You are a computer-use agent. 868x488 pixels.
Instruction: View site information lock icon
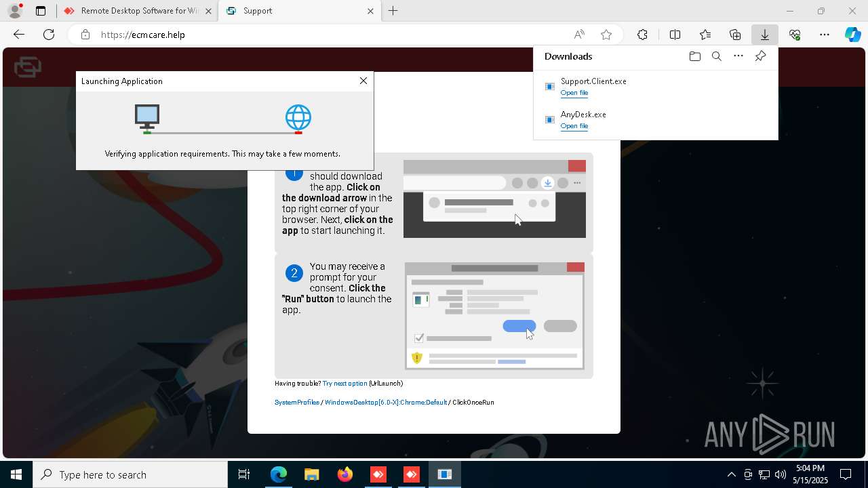click(x=85, y=35)
